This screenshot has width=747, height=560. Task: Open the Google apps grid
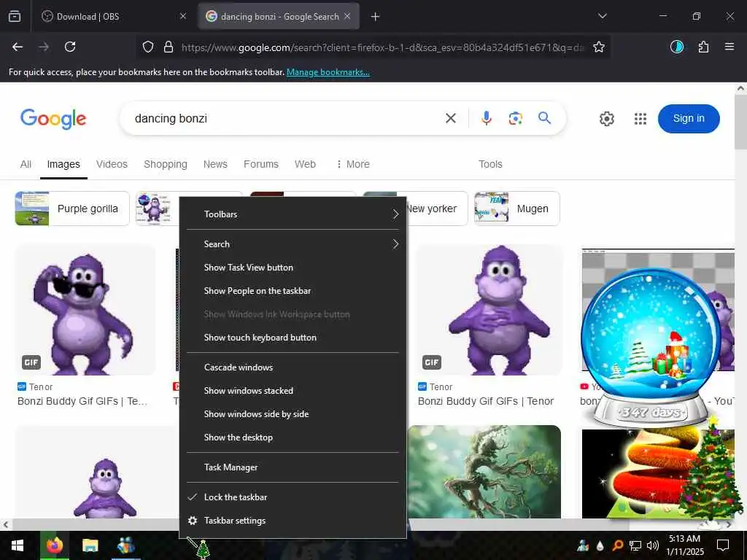(x=640, y=119)
